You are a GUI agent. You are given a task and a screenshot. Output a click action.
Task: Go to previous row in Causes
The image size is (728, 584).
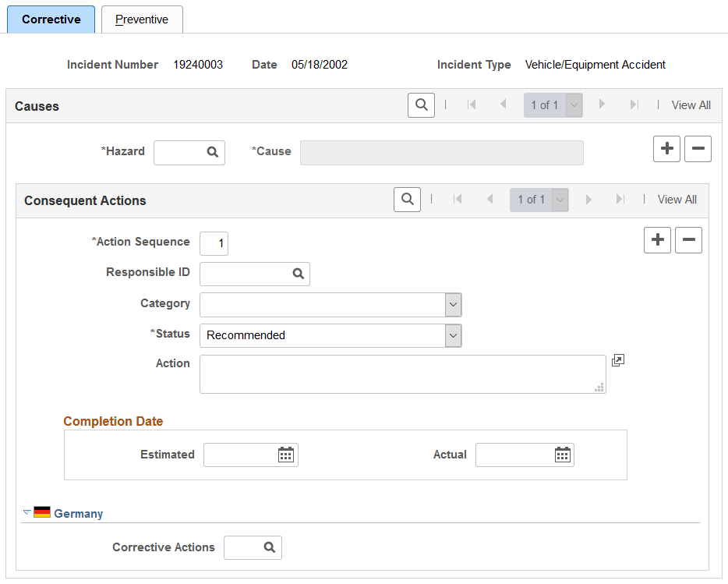click(x=503, y=104)
